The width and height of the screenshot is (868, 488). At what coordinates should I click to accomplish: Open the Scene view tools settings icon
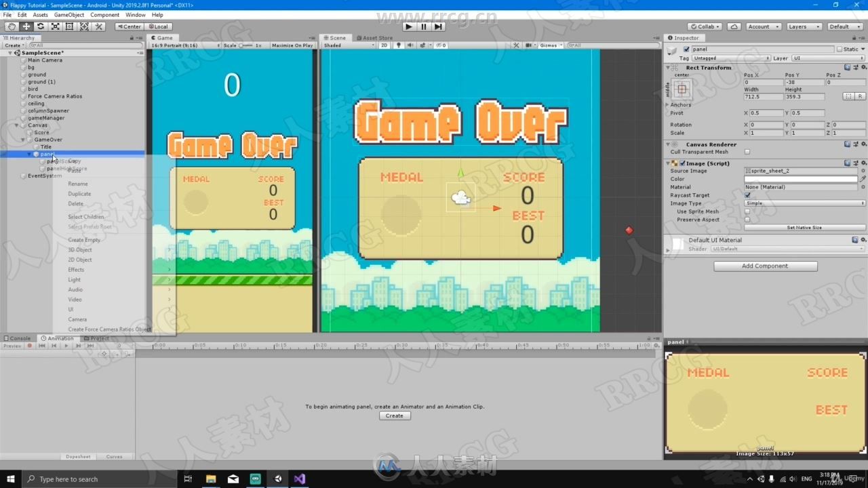pyautogui.click(x=516, y=45)
